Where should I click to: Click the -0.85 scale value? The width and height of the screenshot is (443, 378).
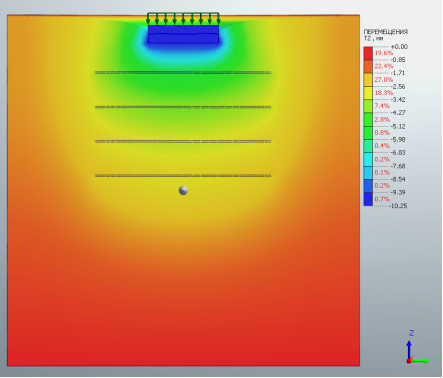coord(398,60)
